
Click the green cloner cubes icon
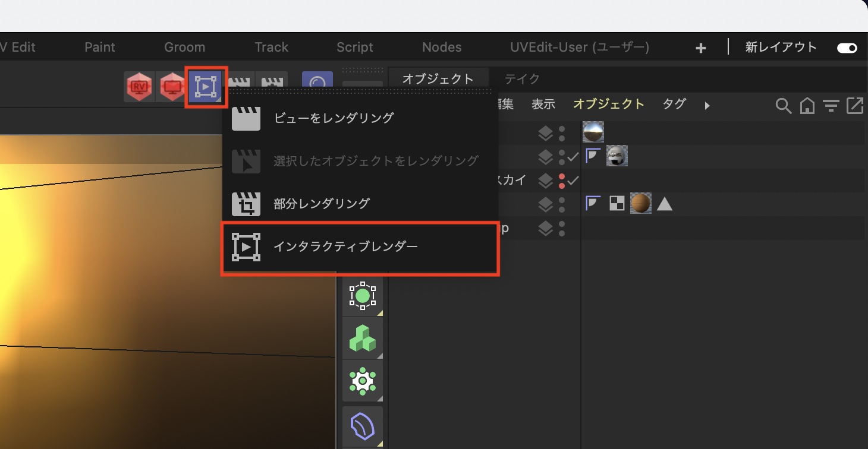pyautogui.click(x=362, y=338)
